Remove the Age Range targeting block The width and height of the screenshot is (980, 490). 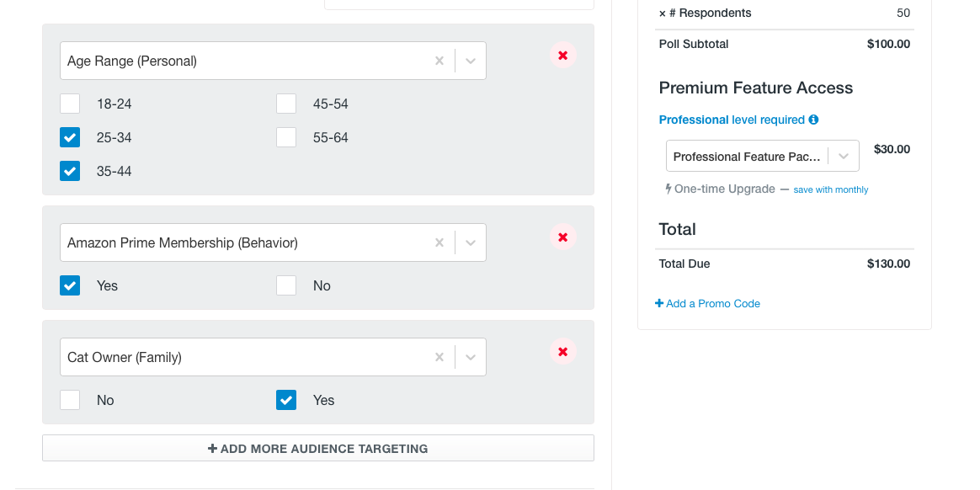(x=562, y=56)
